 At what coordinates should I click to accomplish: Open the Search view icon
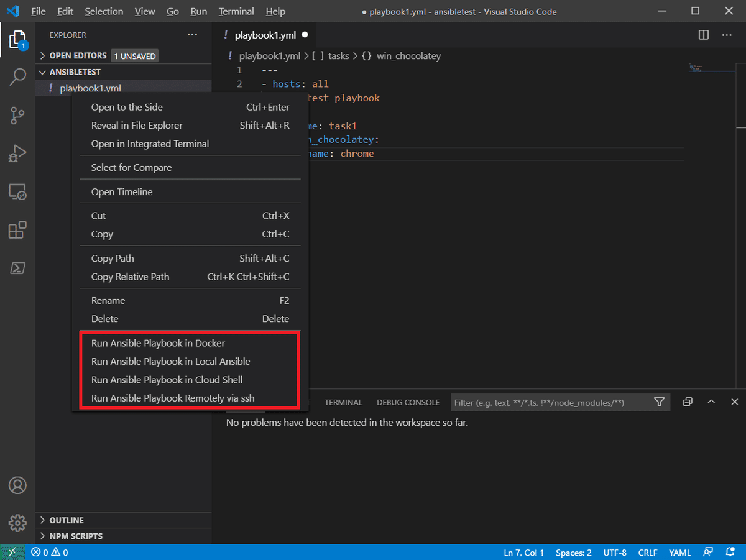coord(17,78)
